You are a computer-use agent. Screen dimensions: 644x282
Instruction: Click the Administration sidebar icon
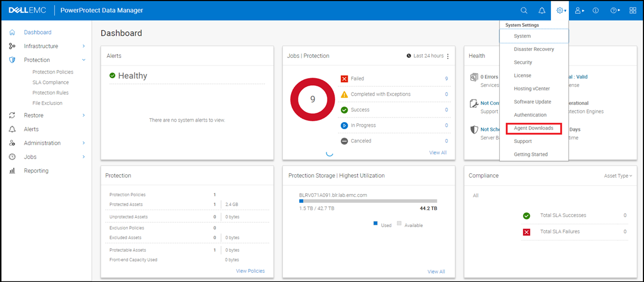tap(12, 143)
